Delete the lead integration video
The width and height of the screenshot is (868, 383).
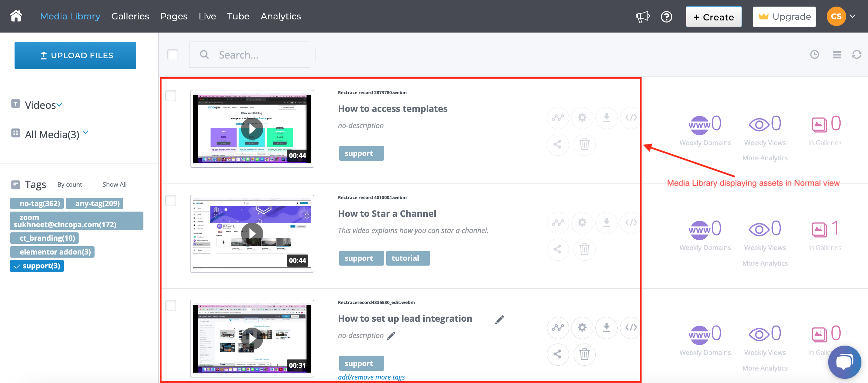pos(584,354)
